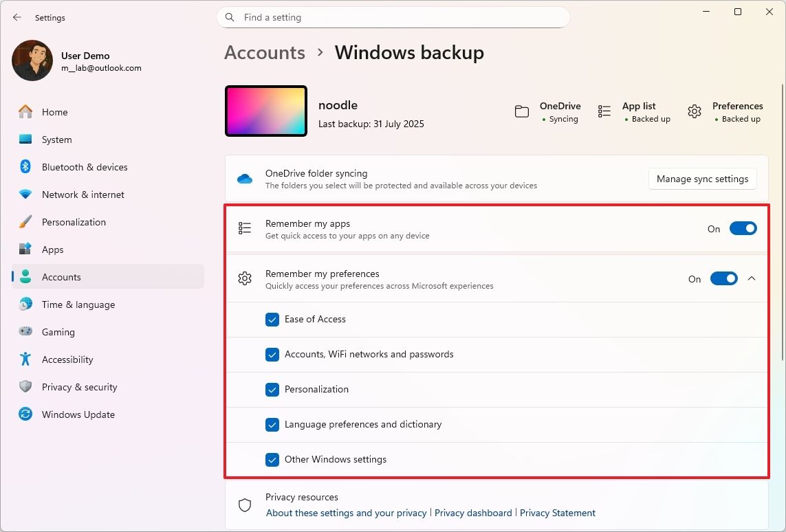Expand the App list backup status
Image resolution: width=786 pixels, height=532 pixels.
click(604, 111)
